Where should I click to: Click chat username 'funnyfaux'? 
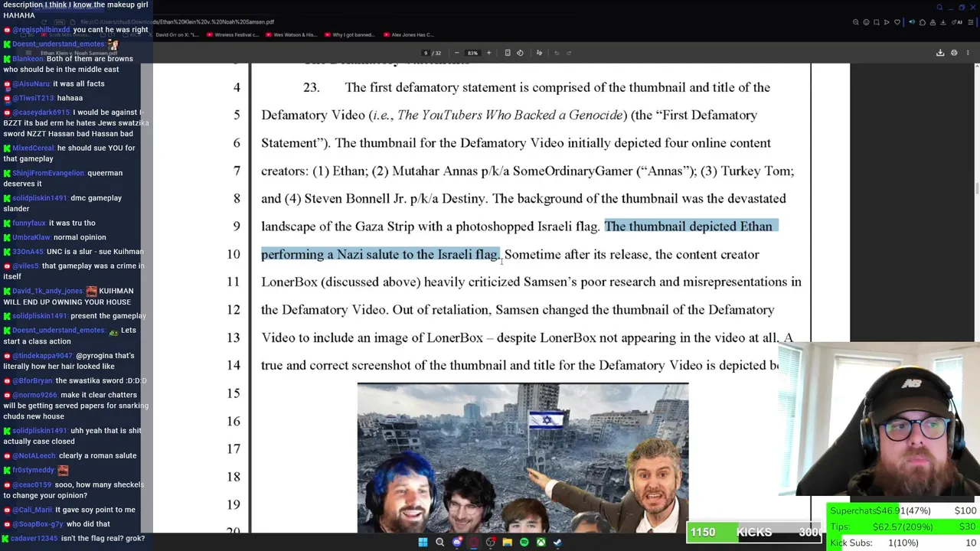coord(29,223)
